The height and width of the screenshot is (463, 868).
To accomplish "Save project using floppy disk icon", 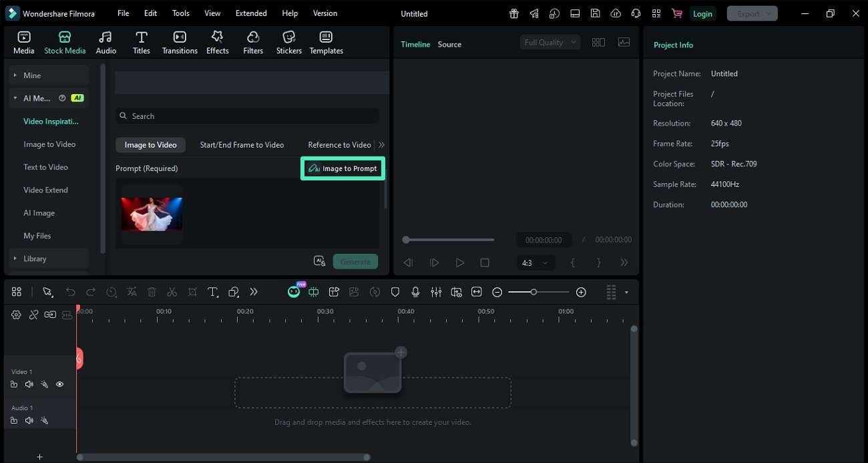I will tap(595, 13).
